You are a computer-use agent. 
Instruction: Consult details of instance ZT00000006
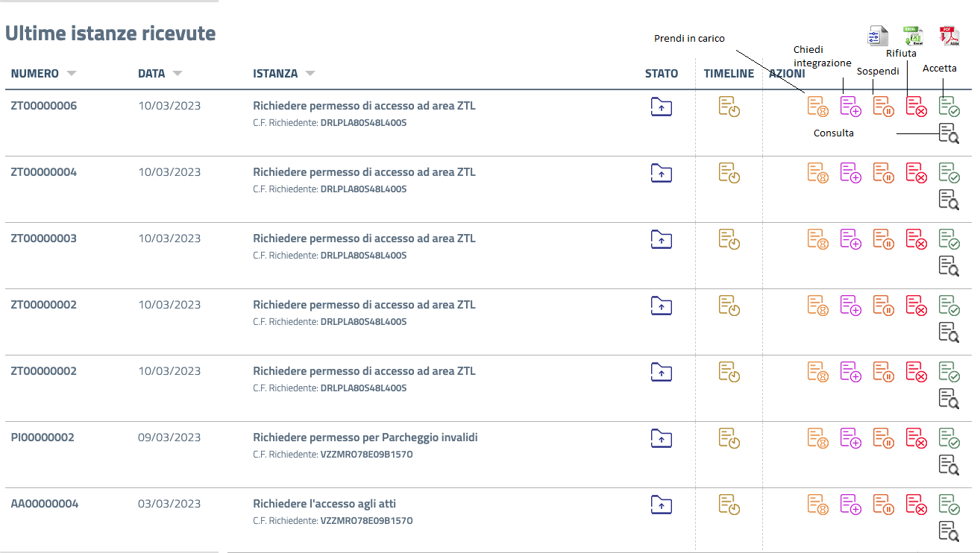(x=949, y=133)
